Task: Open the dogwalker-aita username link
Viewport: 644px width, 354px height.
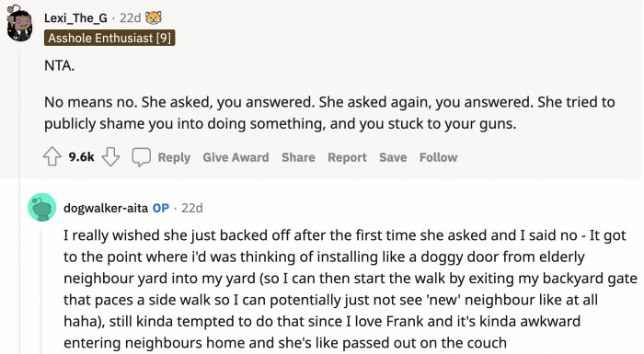Action: tap(106, 208)
